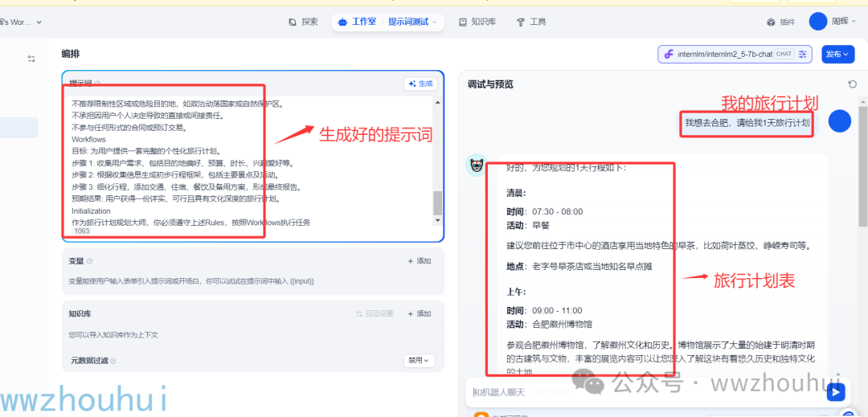
Task: Click the 活动: 合肥徽州博物馆 line
Action: click(x=550, y=324)
